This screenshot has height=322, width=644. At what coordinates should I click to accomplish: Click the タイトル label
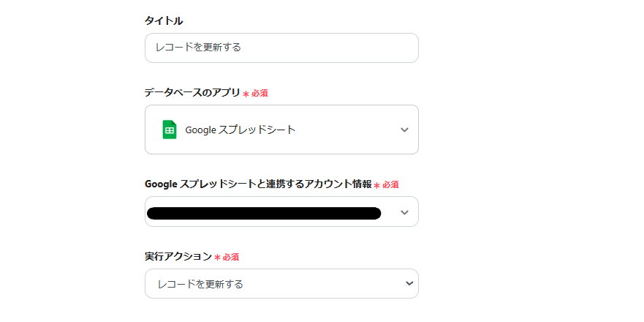164,20
